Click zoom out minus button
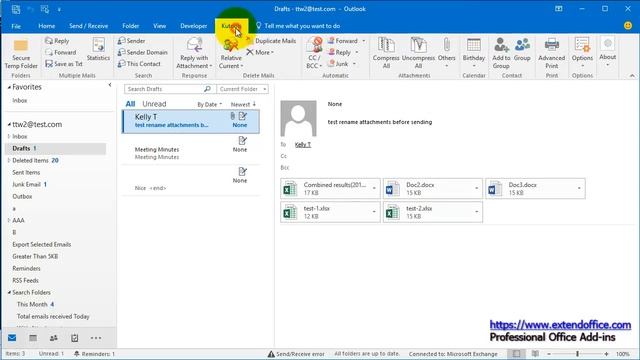 point(549,354)
